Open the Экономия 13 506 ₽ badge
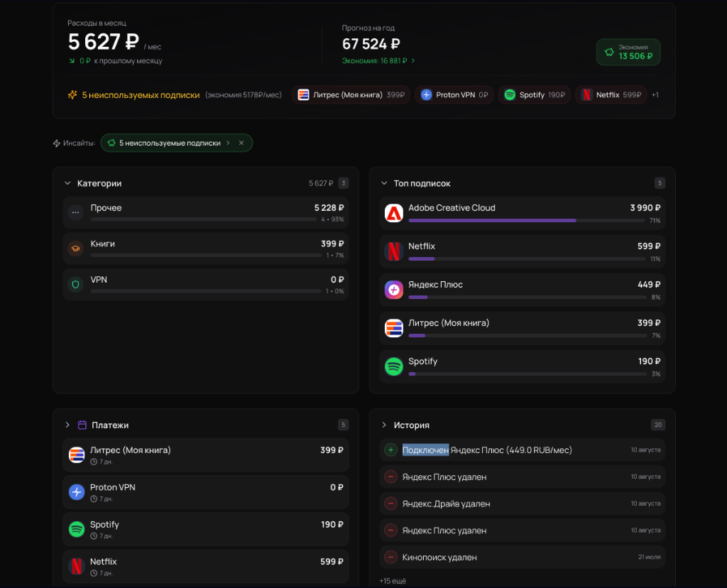Screen dimensions: 727x588 pyautogui.click(x=628, y=52)
